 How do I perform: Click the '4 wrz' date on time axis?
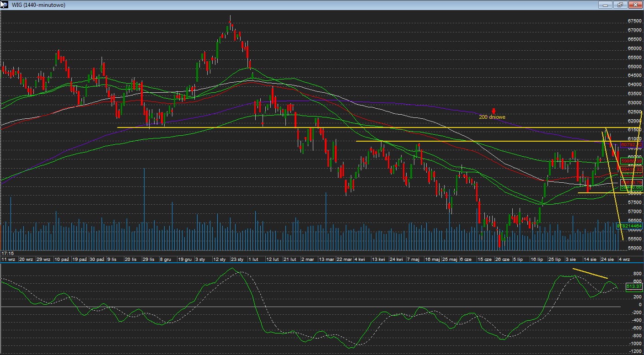[624, 259]
